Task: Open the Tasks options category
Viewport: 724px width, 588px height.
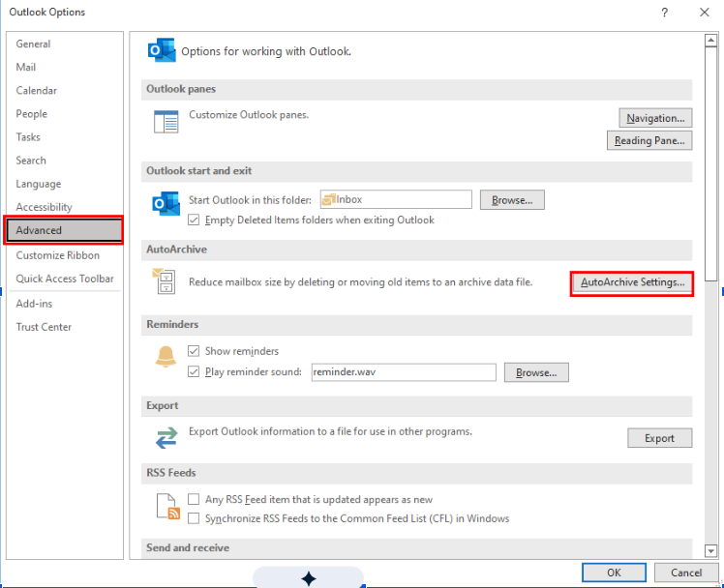Action: (x=65, y=137)
